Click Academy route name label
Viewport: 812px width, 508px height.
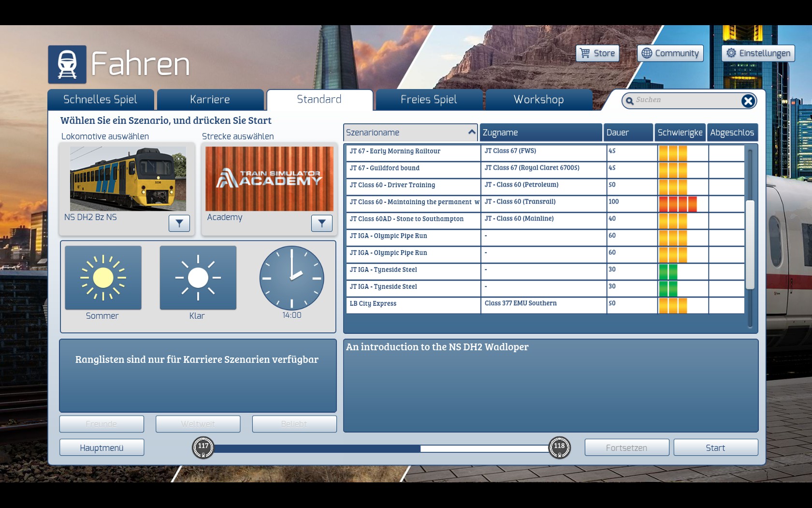(x=225, y=217)
